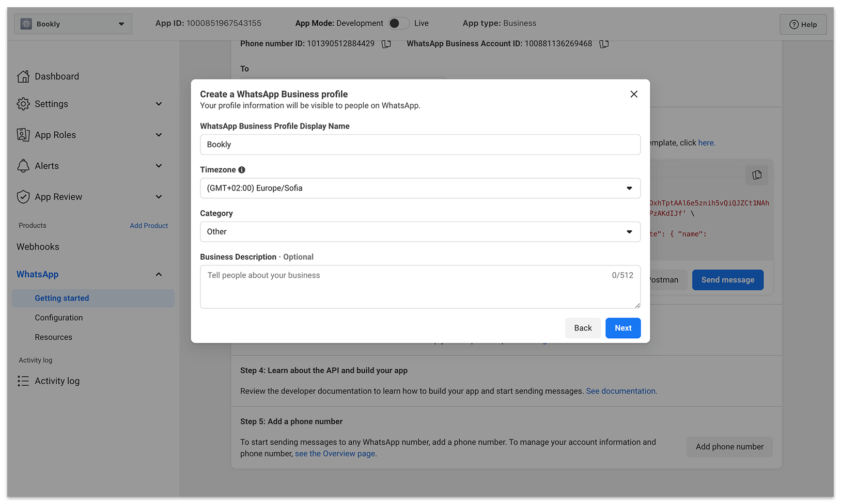Click the Postman button behind the dialog
Screen dimensions: 841x504
(x=668, y=280)
